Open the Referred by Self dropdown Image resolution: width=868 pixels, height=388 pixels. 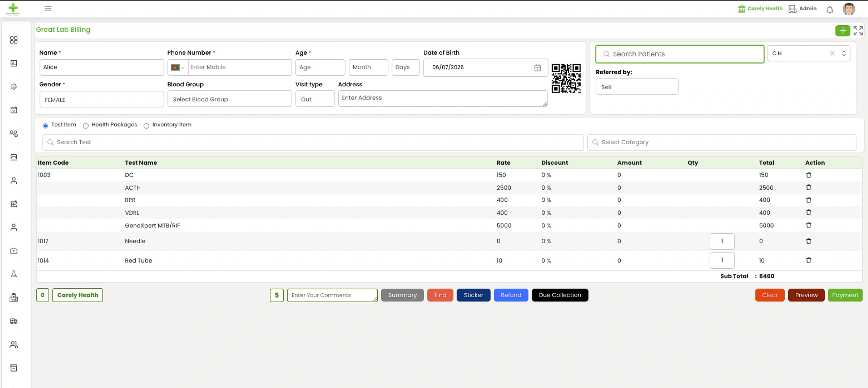pos(637,87)
